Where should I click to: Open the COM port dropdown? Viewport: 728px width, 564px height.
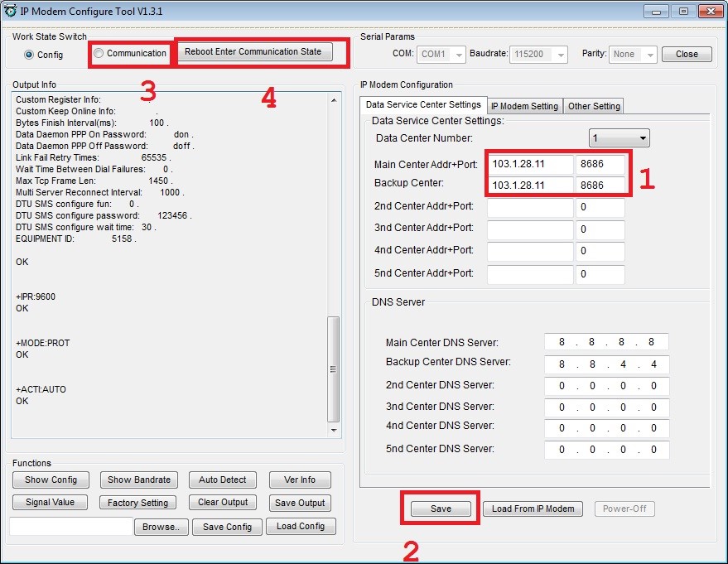click(x=441, y=55)
